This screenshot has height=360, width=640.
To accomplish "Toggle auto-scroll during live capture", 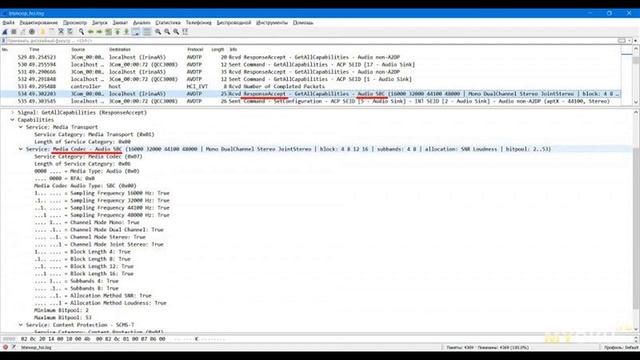I will (x=136, y=32).
